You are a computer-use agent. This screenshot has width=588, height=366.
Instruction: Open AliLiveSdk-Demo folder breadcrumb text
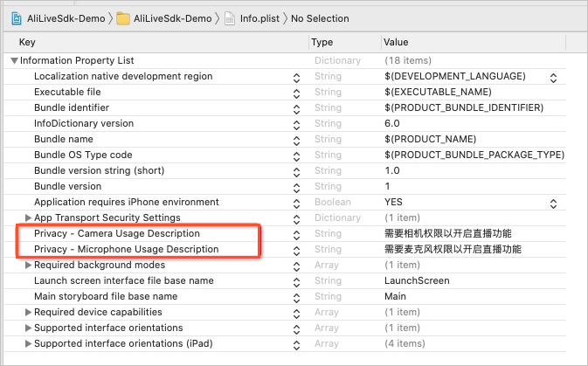(x=173, y=18)
